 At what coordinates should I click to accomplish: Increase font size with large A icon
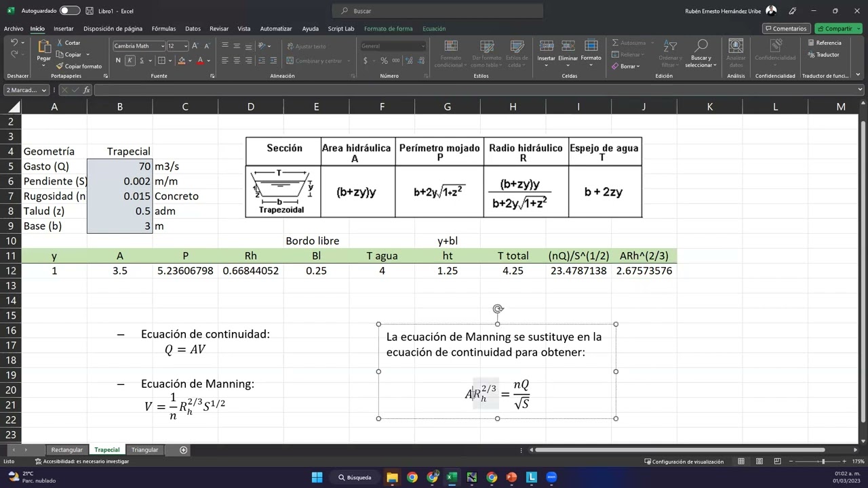195,46
